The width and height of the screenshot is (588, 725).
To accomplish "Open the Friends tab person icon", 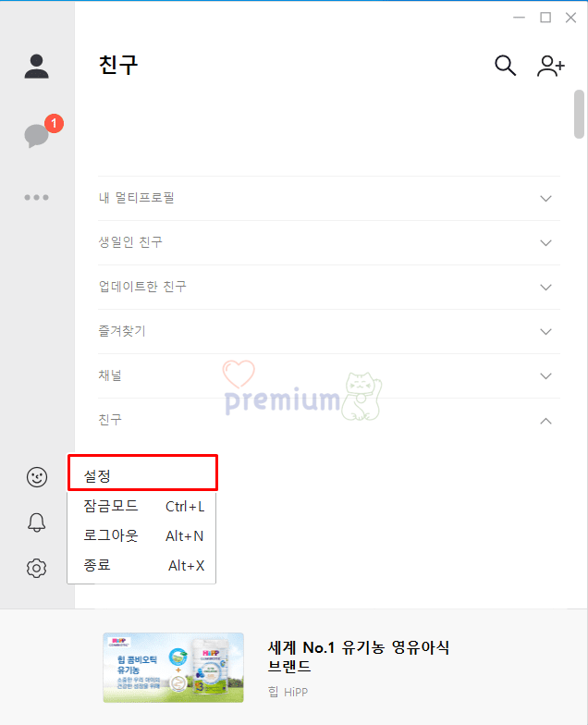I will [37, 67].
